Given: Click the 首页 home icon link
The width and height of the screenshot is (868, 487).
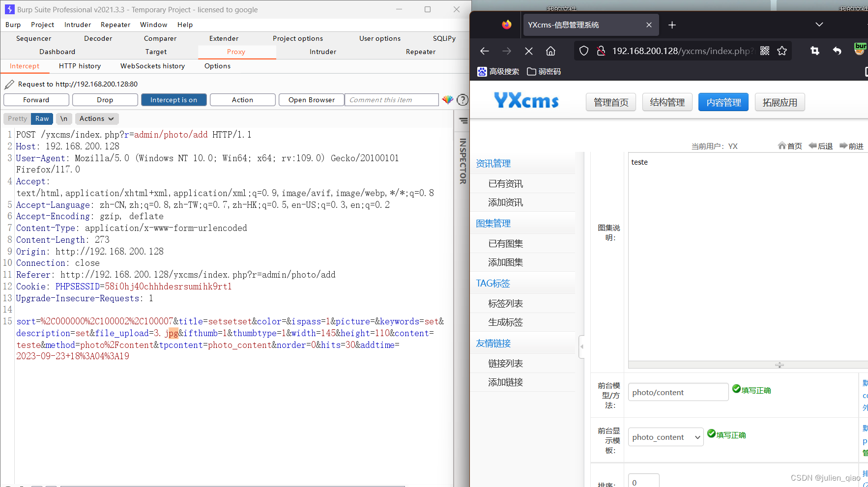Looking at the screenshot, I should (x=790, y=146).
